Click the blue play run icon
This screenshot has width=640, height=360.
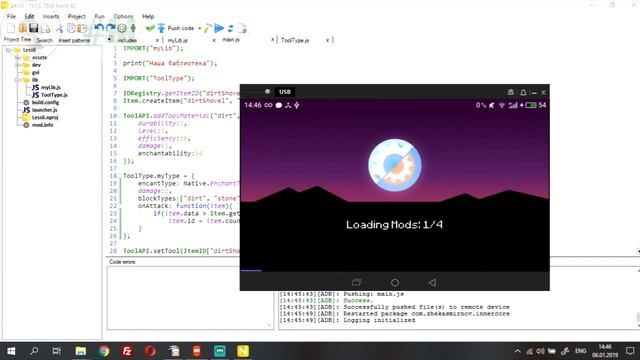(219, 28)
